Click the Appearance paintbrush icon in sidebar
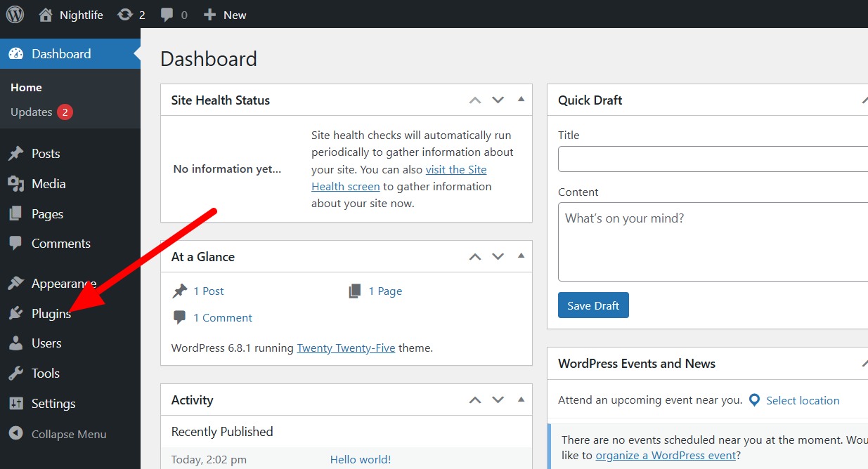This screenshot has width=868, height=469. [x=15, y=284]
